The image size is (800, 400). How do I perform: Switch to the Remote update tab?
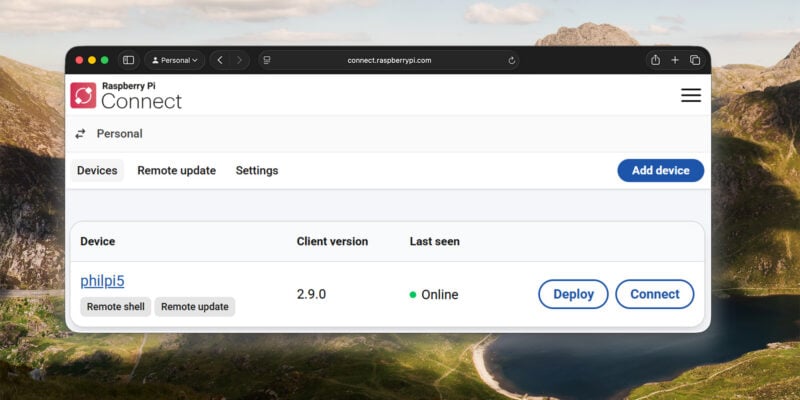(x=176, y=171)
